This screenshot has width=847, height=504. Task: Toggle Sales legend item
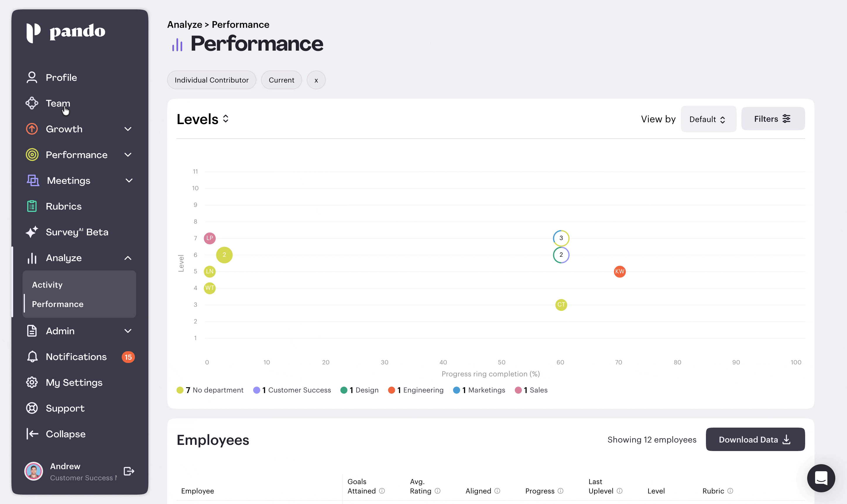click(531, 390)
